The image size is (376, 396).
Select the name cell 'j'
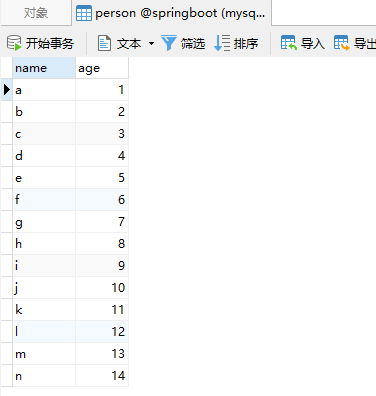[44, 288]
